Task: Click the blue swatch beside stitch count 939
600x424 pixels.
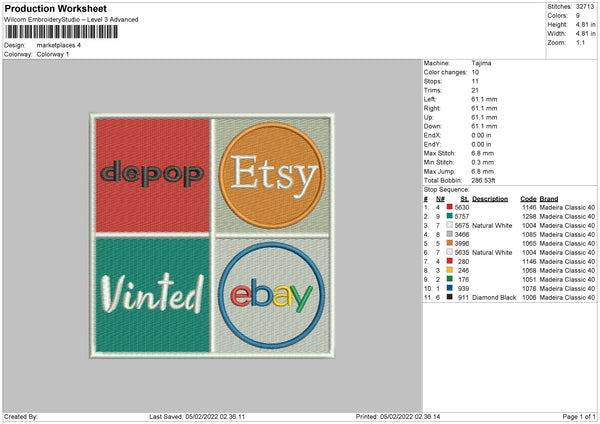Action: [x=449, y=288]
